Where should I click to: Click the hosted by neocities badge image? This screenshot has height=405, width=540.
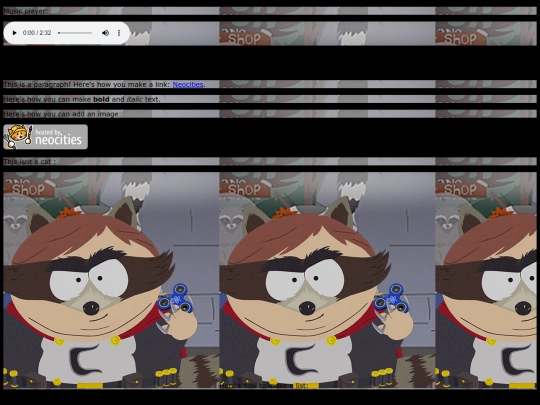pyautogui.click(x=45, y=137)
